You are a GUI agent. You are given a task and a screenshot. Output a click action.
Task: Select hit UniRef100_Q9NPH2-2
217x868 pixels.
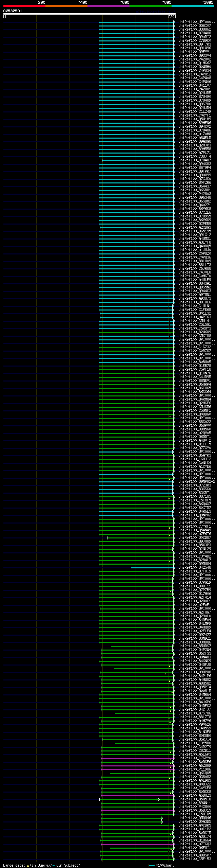pos(197,482)
